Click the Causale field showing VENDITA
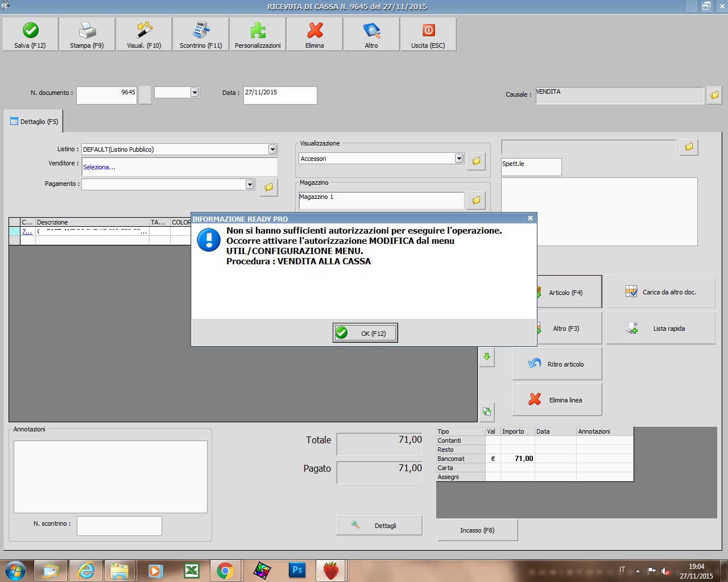 [x=619, y=95]
